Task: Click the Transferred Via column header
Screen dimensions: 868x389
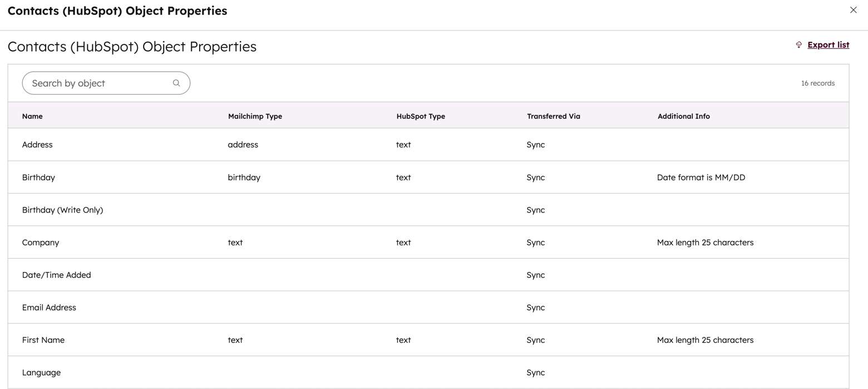Action: point(553,116)
